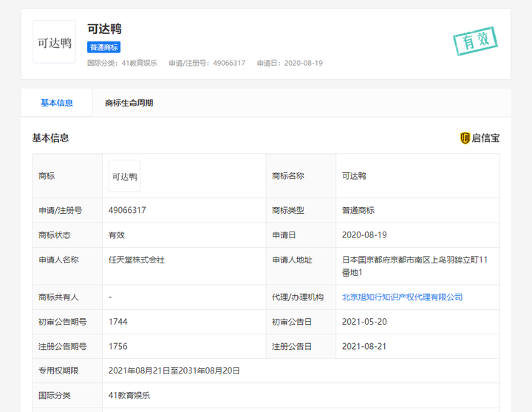Click the registration announcement date 2021-08-21
Viewport: 532px width, 412px height.
364,346
